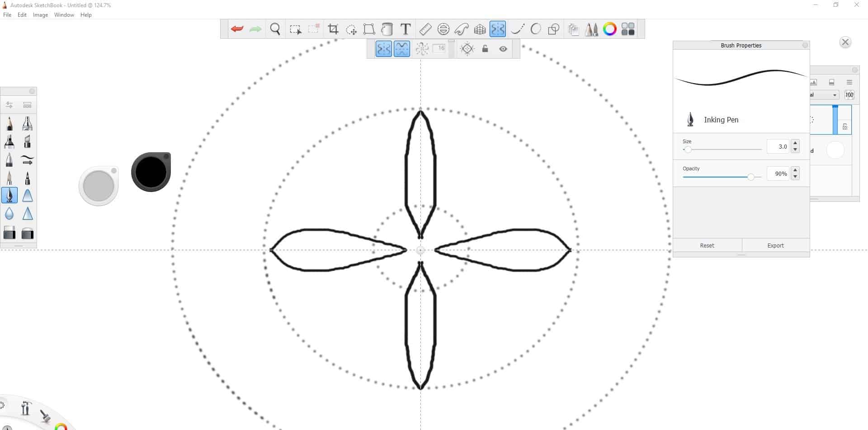Open the Flood Fill tool

[387, 29]
